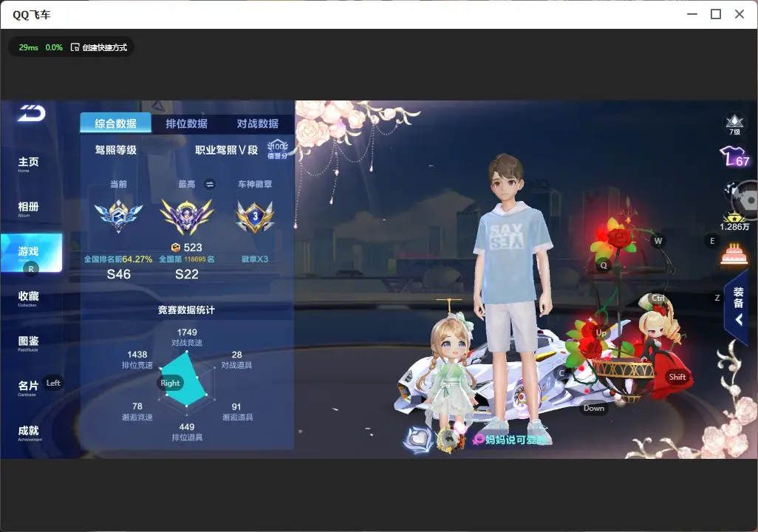Click the crown popularity icon 1.286万

[x=734, y=222]
